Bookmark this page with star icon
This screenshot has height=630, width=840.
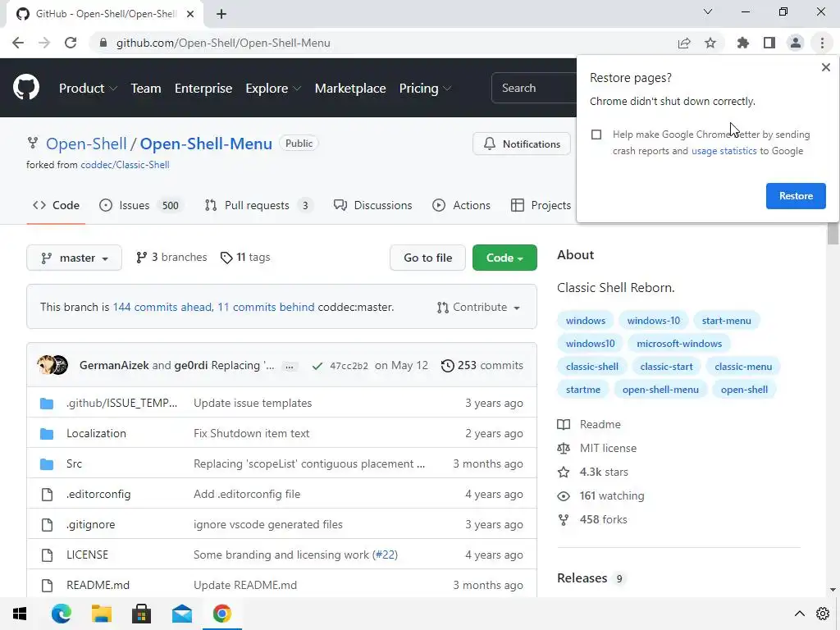(710, 43)
